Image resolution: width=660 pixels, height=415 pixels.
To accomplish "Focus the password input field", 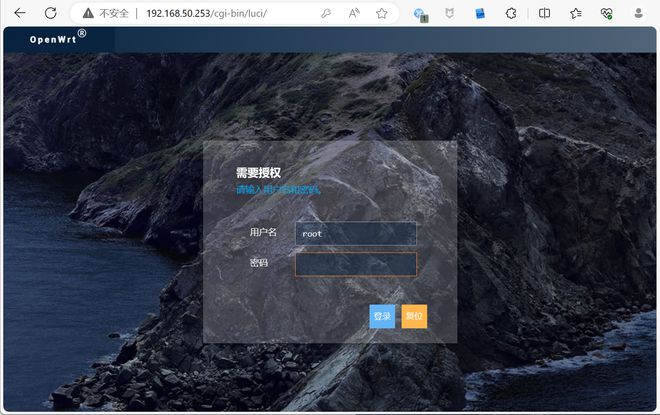I will coord(356,264).
